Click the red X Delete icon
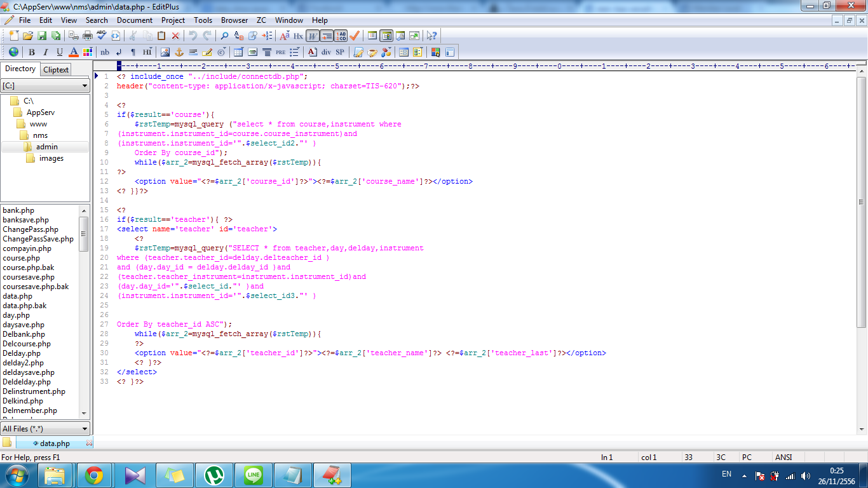868x488 pixels. click(x=175, y=36)
